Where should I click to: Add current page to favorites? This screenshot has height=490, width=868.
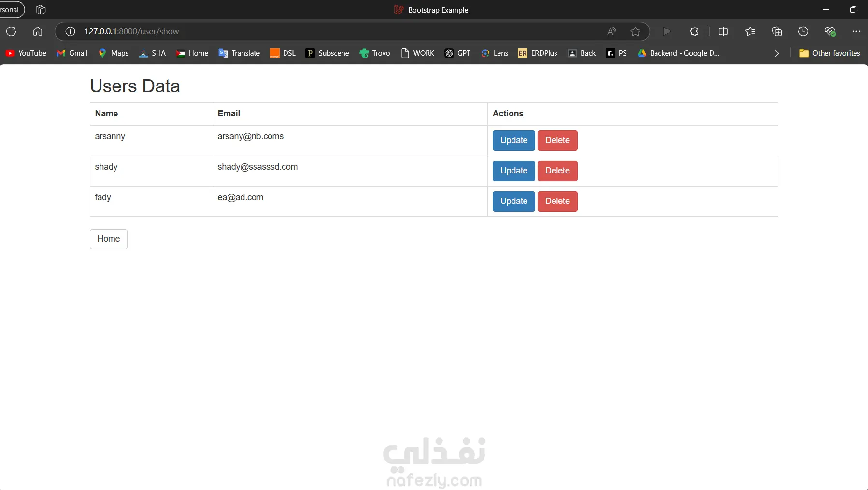point(635,31)
